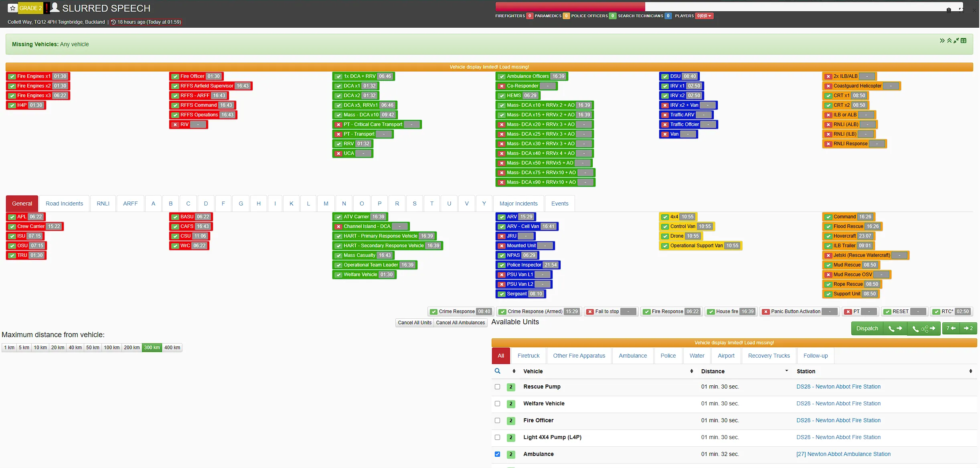The image size is (980, 468).
Task: Switch to the RNLI tab
Action: tap(103, 203)
